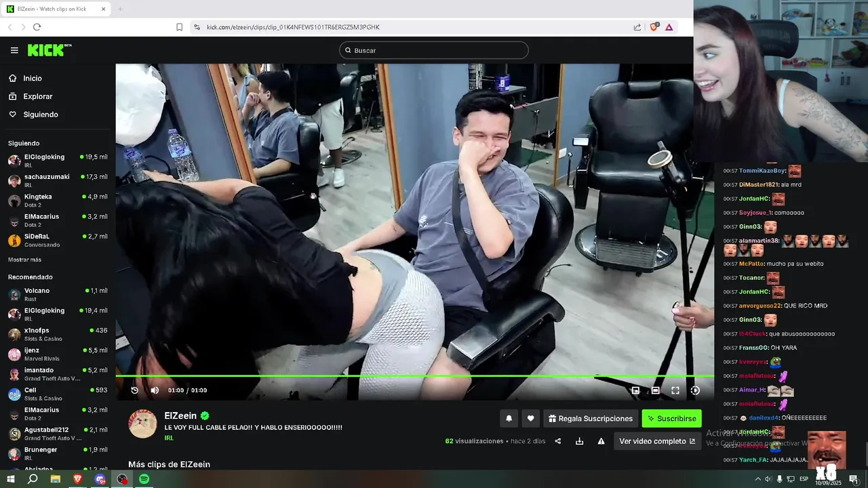Image resolution: width=868 pixels, height=488 pixels.
Task: Open x1nofps recommended channel
Action: (58, 334)
